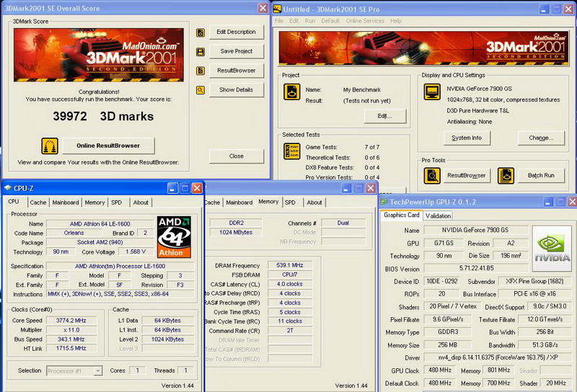
Task: Click the display monitor icon
Action: pos(432,92)
